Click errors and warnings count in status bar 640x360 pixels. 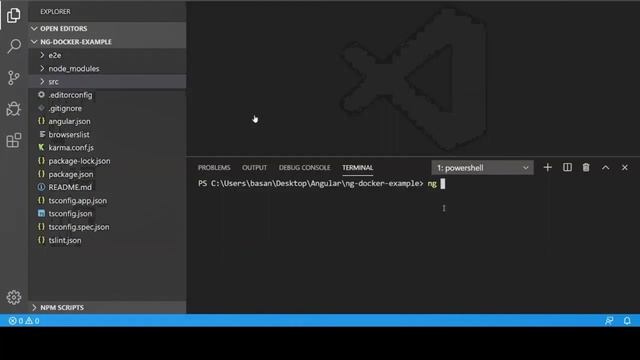coord(24,321)
